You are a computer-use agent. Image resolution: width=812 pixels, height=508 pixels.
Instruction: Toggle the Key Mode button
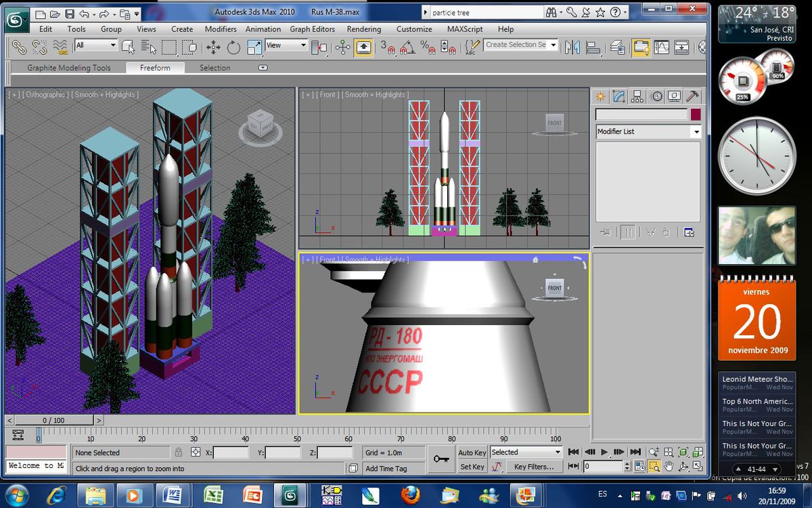click(574, 466)
